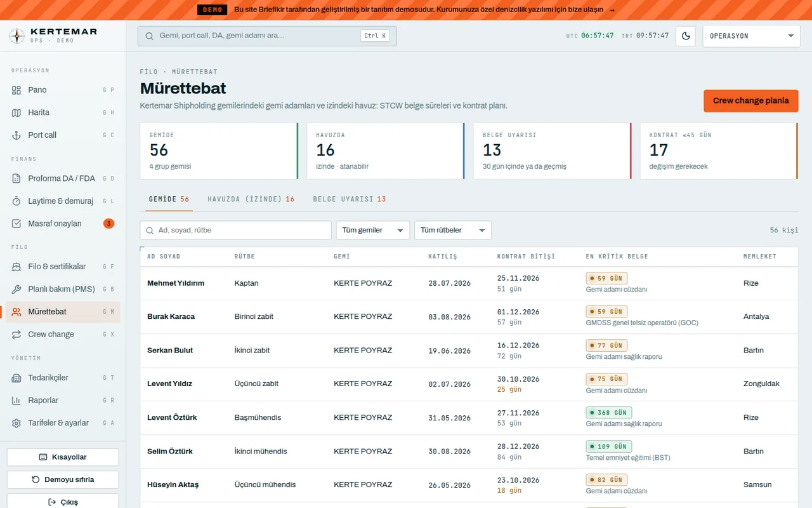
Task: Expand the Tüm rütbeler dropdown
Action: 453,231
